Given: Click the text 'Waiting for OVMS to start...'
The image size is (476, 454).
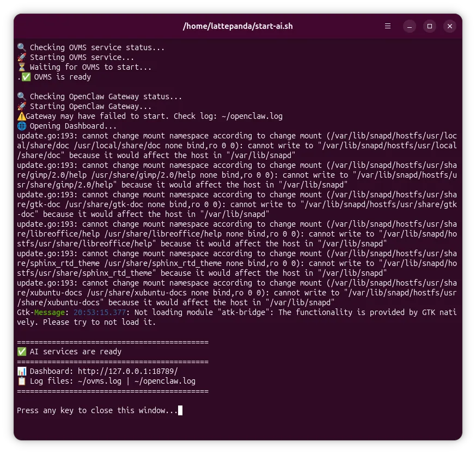Looking at the screenshot, I should pos(90,67).
